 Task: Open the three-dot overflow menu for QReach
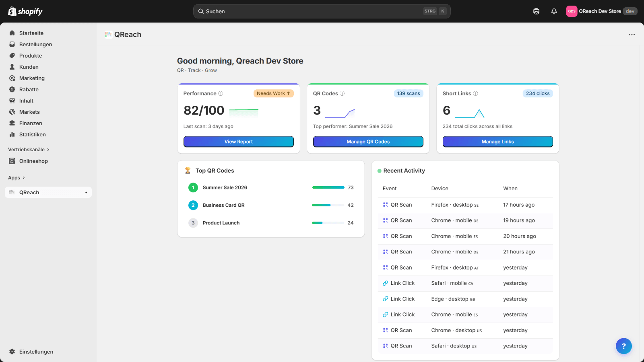(x=632, y=35)
